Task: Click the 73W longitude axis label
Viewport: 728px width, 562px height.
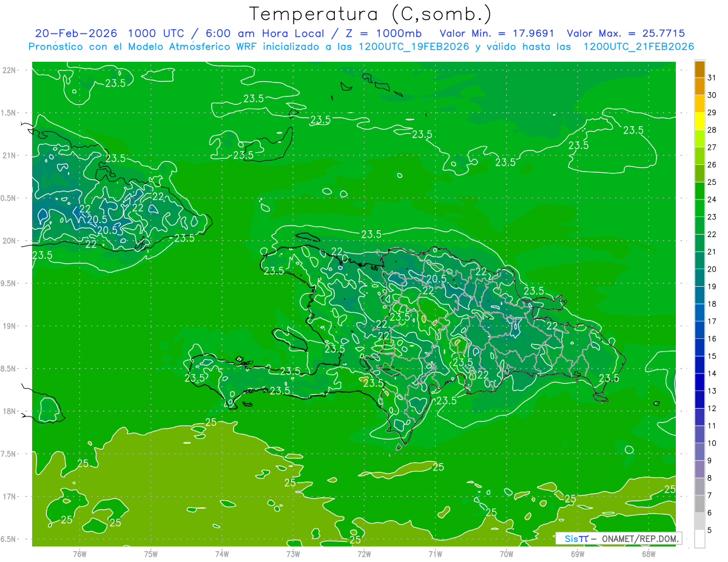Action: [293, 554]
